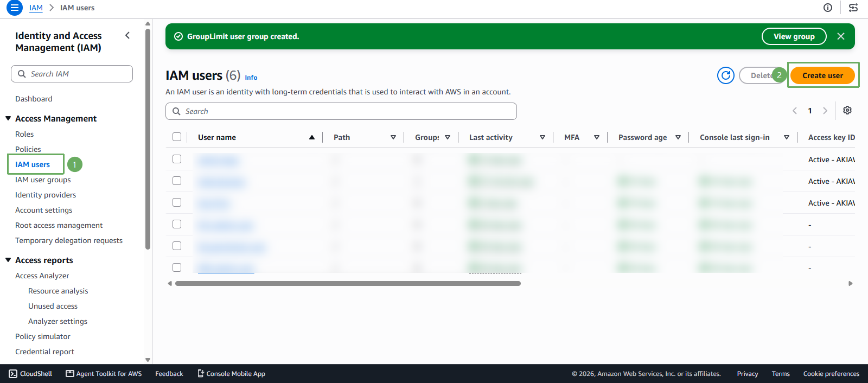
Task: Click sidebar scroll-up arrow
Action: (x=148, y=24)
